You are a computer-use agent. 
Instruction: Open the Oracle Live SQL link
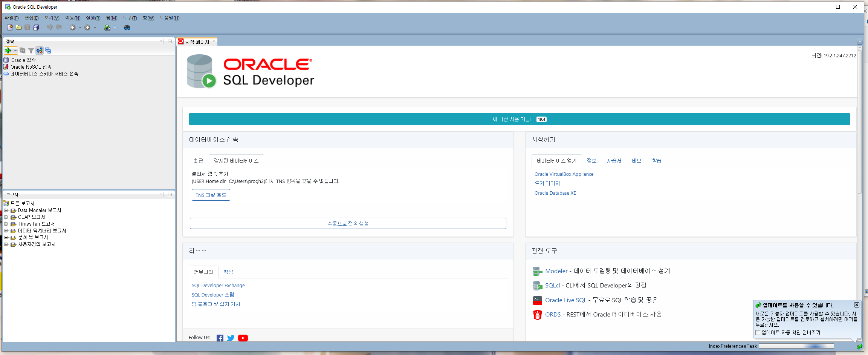(566, 300)
